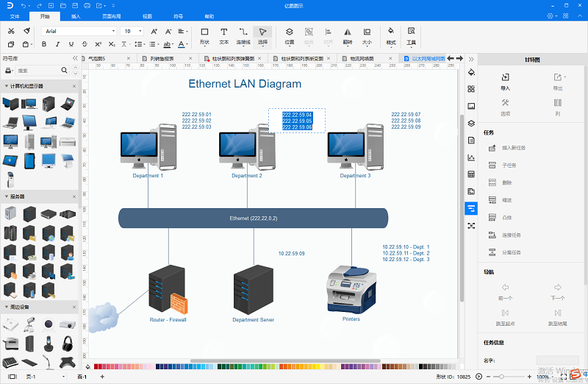
Task: Collapse the Computers and Monitors category
Action: pyautogui.click(x=7, y=86)
